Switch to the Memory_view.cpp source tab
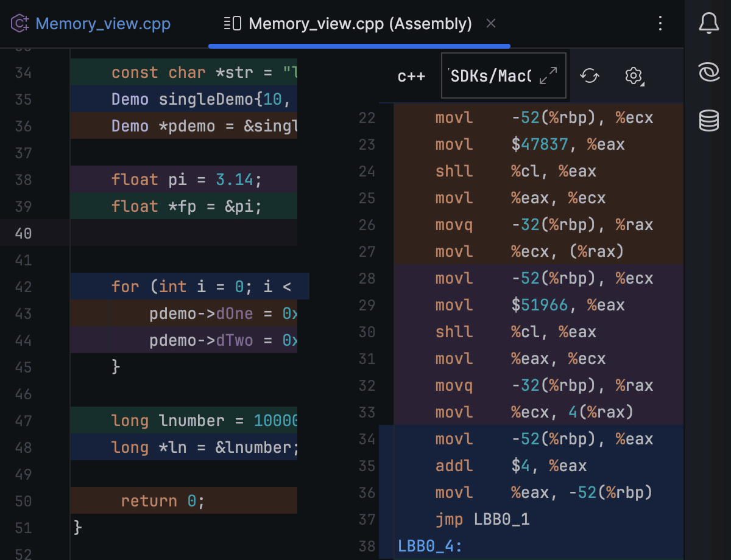 (102, 24)
